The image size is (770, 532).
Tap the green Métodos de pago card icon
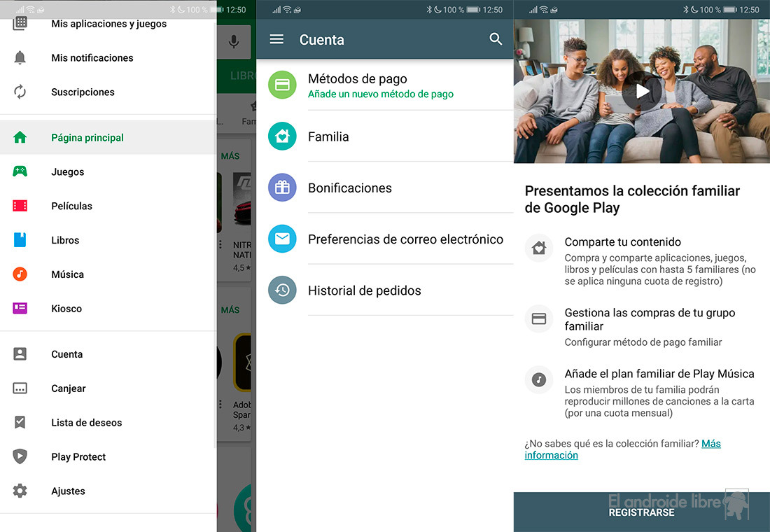pyautogui.click(x=282, y=85)
